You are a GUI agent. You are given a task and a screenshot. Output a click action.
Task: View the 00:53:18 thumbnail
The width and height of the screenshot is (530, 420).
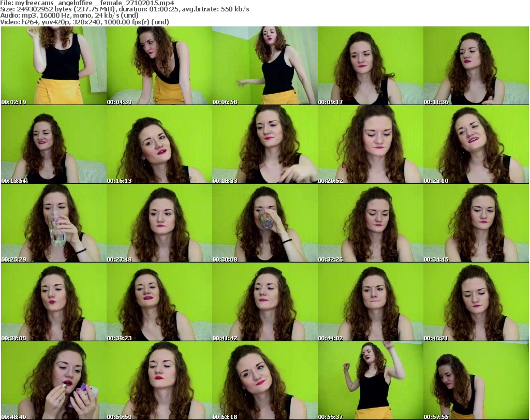point(264,381)
